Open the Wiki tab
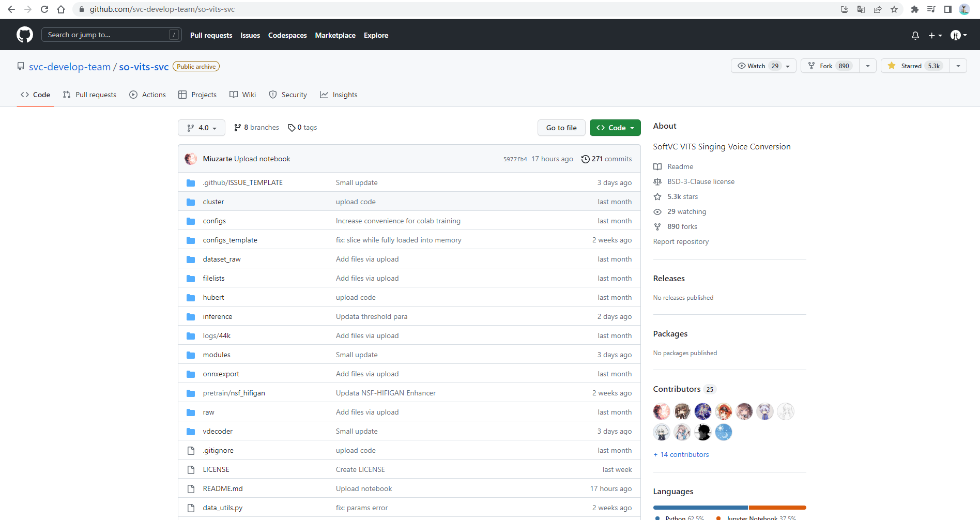Image resolution: width=980 pixels, height=520 pixels. pyautogui.click(x=243, y=95)
